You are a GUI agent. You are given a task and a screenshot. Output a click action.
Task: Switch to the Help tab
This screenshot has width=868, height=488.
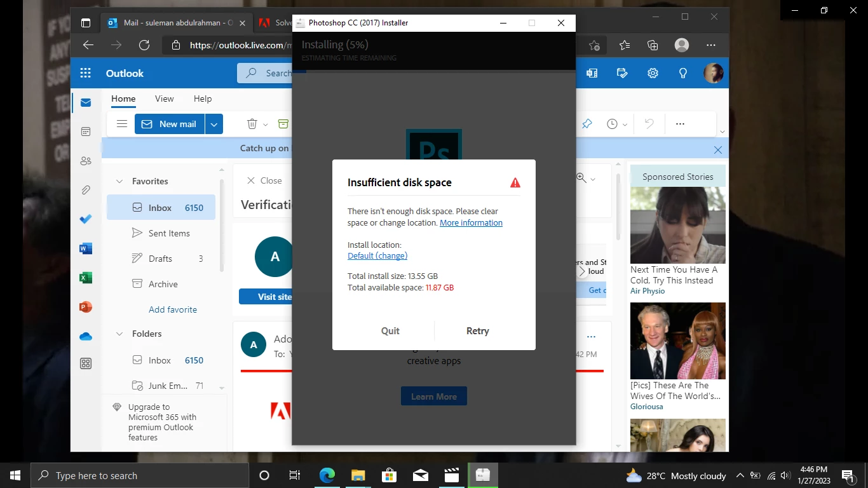coord(203,98)
